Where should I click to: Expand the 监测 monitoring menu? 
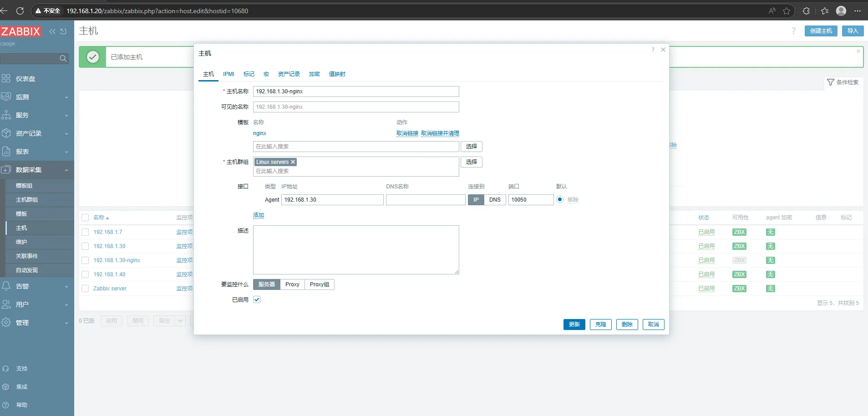click(36, 97)
